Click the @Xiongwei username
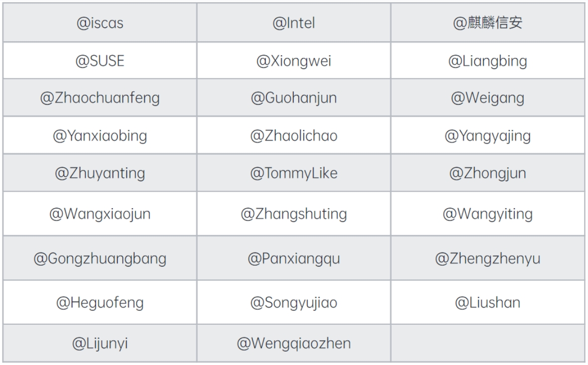 (294, 61)
